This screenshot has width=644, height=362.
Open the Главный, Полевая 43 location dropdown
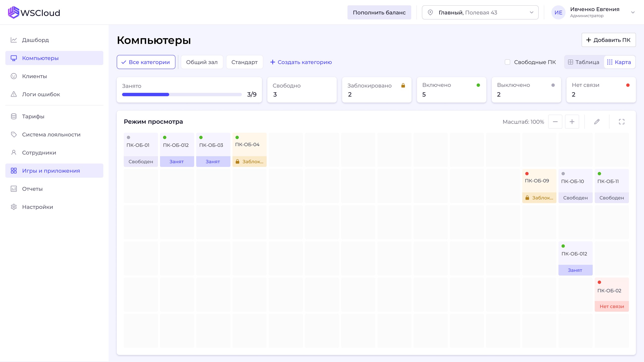click(x=480, y=12)
